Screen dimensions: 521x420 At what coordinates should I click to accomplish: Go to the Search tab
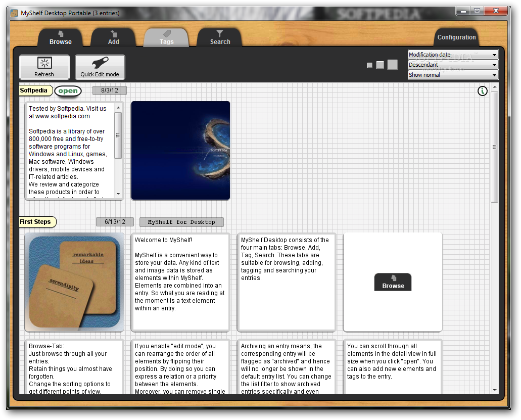pyautogui.click(x=220, y=37)
